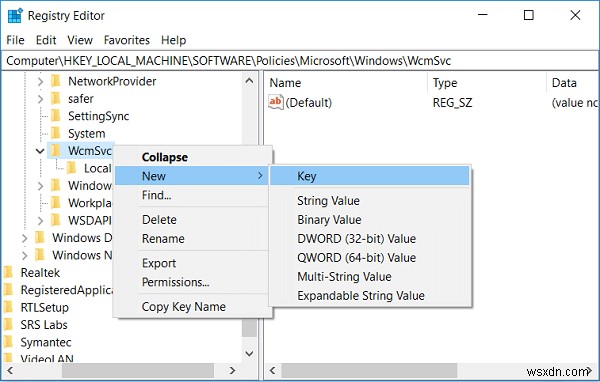
Task: Select the System folder icon
Action: (x=56, y=133)
